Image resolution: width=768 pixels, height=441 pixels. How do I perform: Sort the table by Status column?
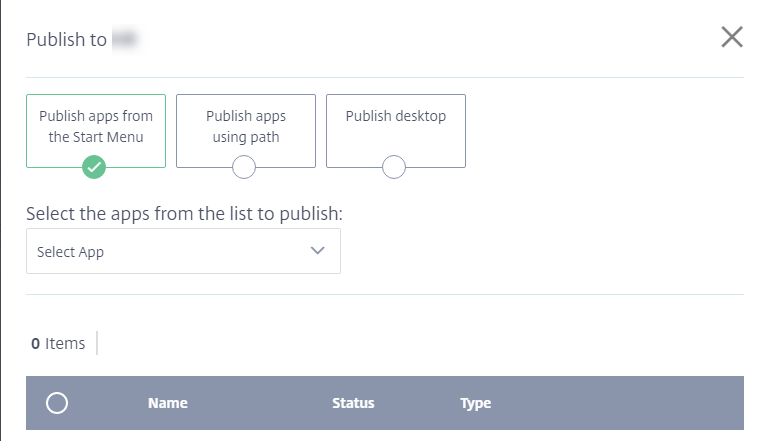click(353, 404)
